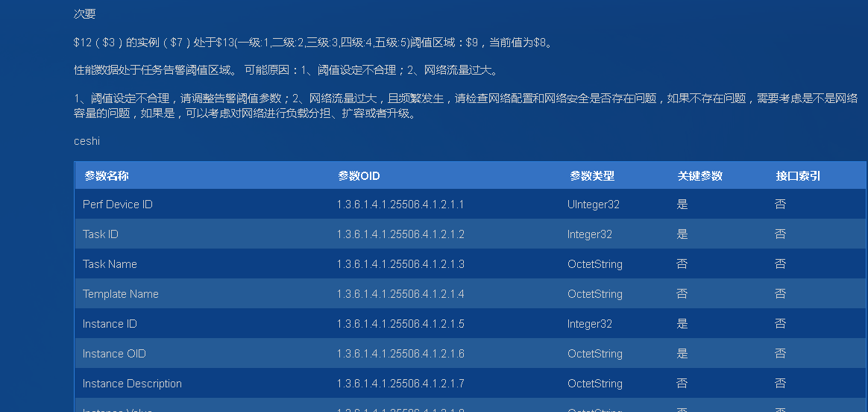This screenshot has width=868, height=412.
Task: Click OID 1.3.6.1.4.1.25506.4.1.2.1.5
Action: pos(400,324)
